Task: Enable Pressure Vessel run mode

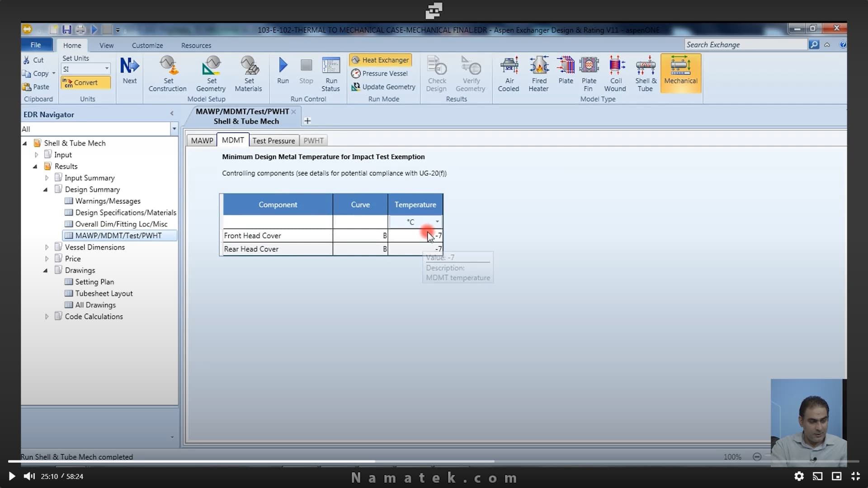Action: tap(380, 73)
